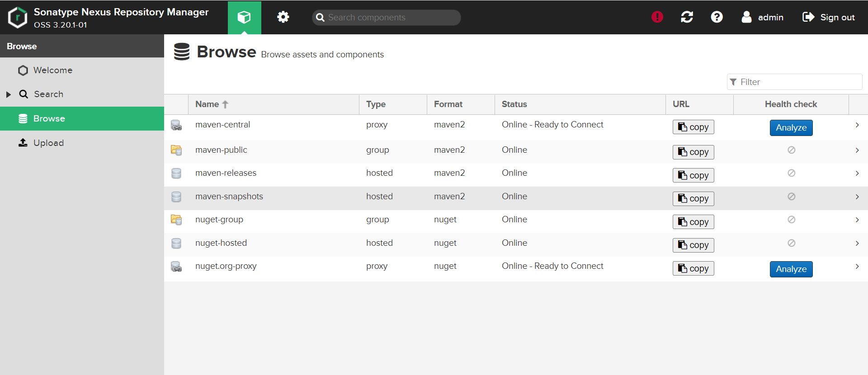This screenshot has height=375, width=868.
Task: Sort by the Status column header
Action: [580, 104]
